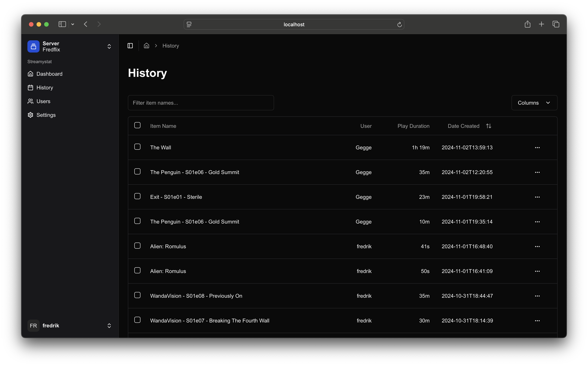Select all rows with header checkbox
This screenshot has width=588, height=366.
(x=137, y=125)
